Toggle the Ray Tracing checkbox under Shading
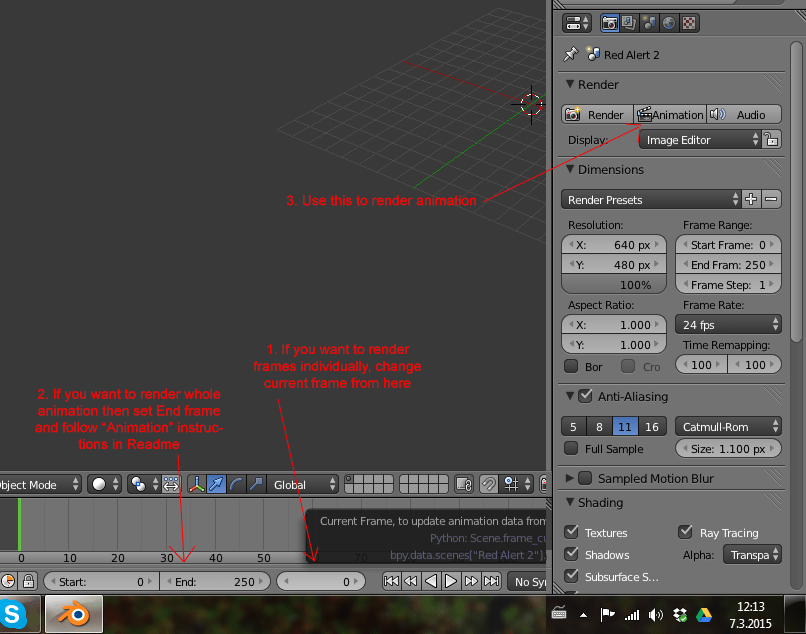The image size is (806, 634). (x=685, y=532)
